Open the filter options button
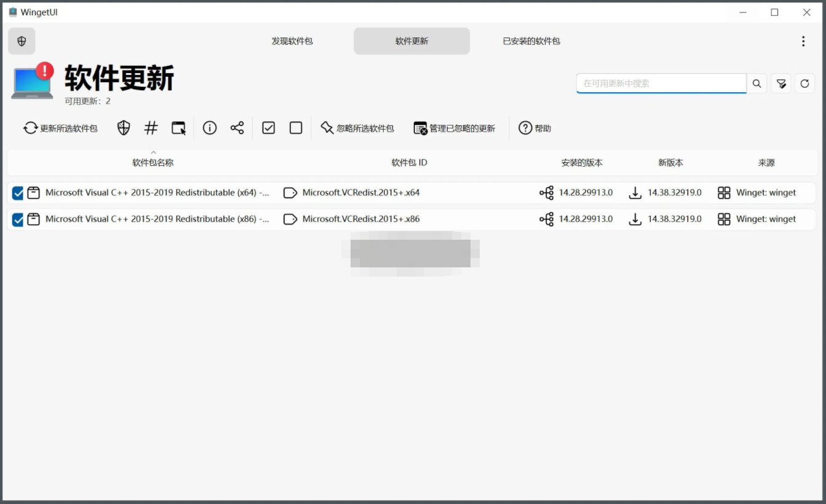Image resolution: width=826 pixels, height=504 pixels. tap(781, 84)
